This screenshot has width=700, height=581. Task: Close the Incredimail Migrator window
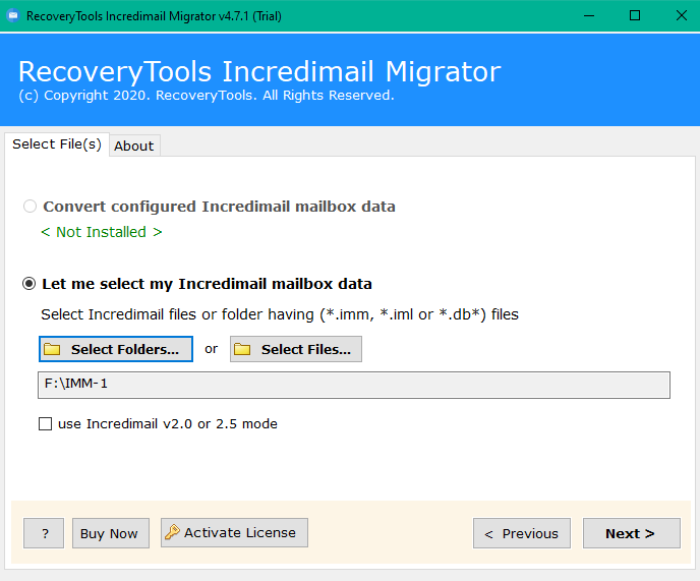pyautogui.click(x=681, y=16)
